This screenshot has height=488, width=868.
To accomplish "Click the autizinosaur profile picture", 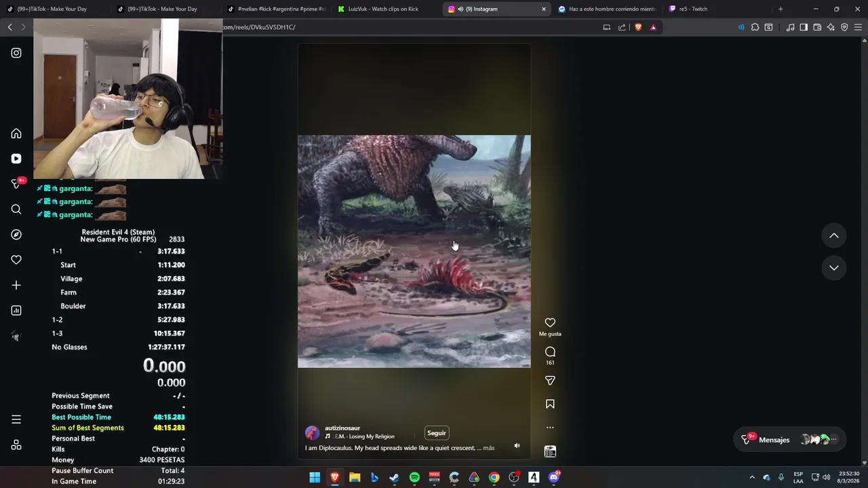I will tap(313, 432).
